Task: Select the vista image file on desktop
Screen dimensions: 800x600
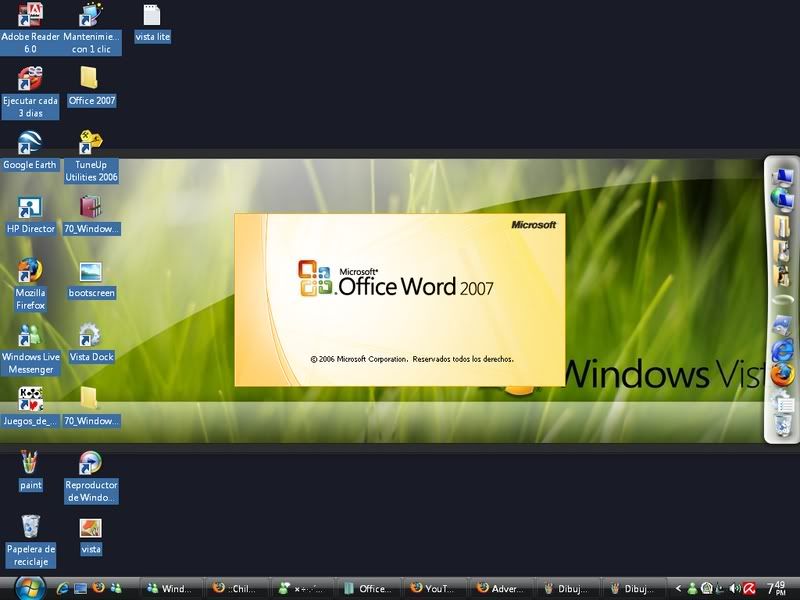Action: coord(91,536)
